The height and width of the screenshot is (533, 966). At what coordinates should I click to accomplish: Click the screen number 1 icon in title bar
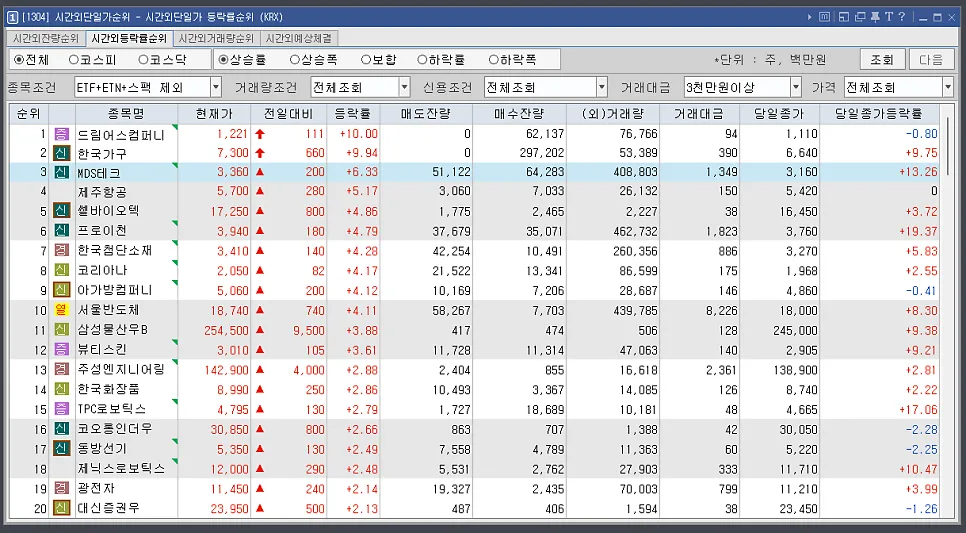click(x=12, y=17)
